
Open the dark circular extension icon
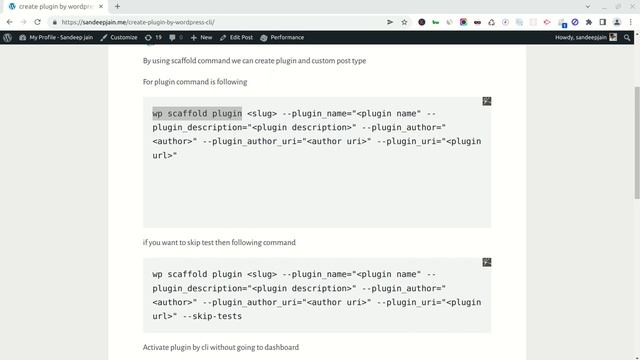pos(422,22)
